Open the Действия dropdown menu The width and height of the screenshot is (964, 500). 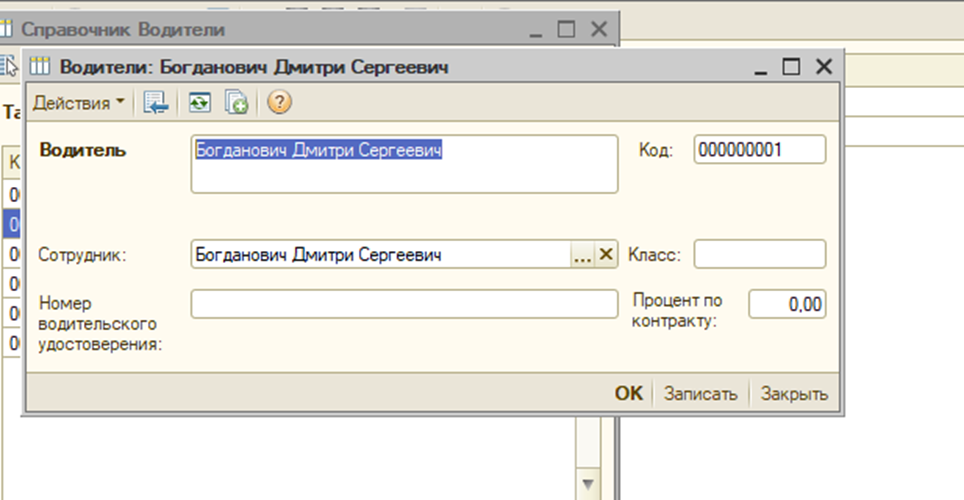[79, 102]
